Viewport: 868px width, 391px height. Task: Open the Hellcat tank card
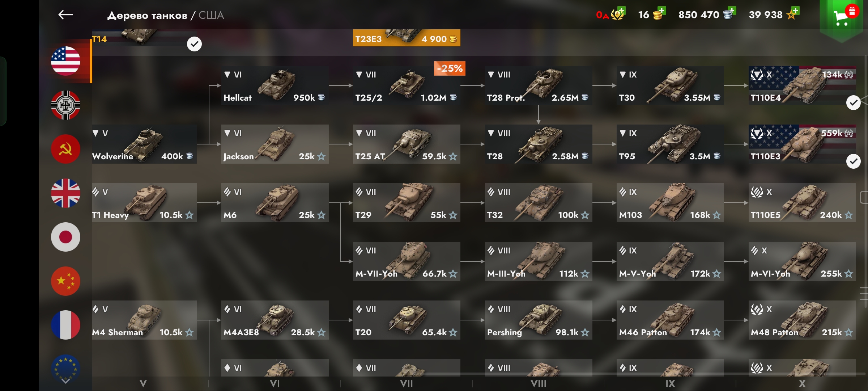click(x=275, y=85)
